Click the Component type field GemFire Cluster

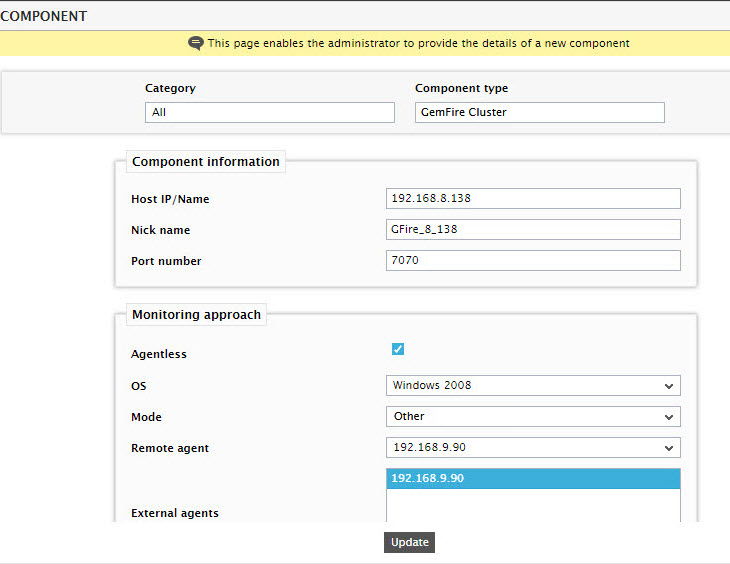coord(540,112)
